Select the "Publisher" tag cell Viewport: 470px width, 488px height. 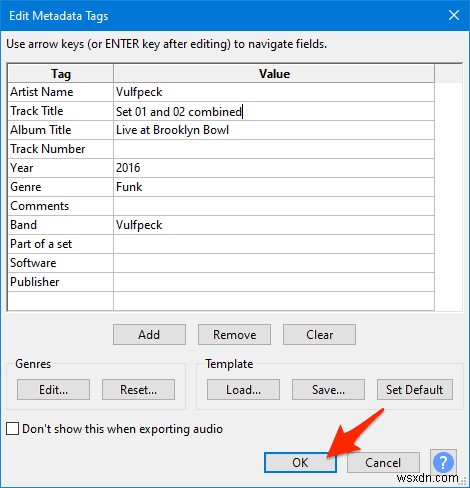click(60, 282)
